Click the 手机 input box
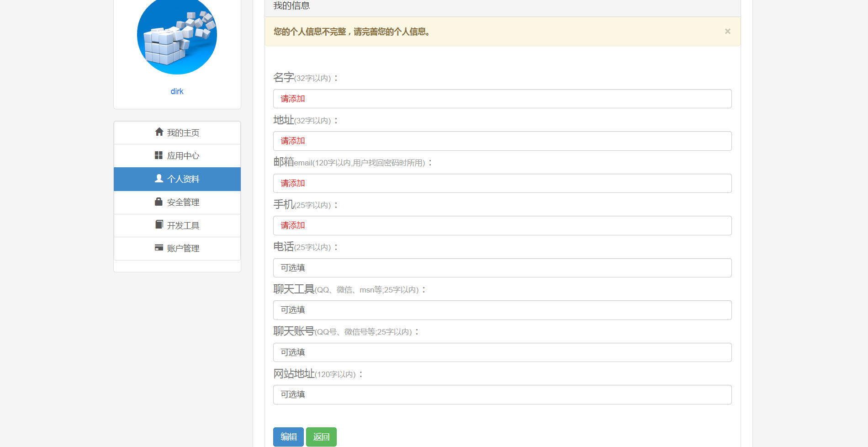 pyautogui.click(x=502, y=226)
